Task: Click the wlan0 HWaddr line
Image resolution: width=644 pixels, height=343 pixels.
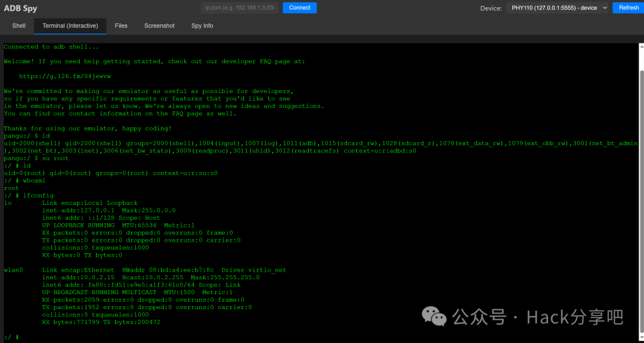Action: click(145, 270)
